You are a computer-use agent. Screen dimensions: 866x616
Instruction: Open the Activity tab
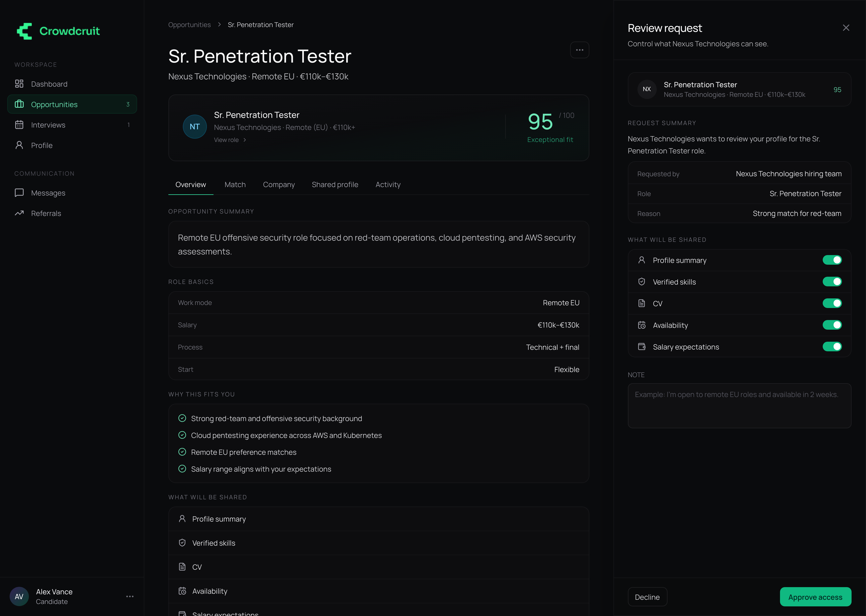tap(388, 185)
